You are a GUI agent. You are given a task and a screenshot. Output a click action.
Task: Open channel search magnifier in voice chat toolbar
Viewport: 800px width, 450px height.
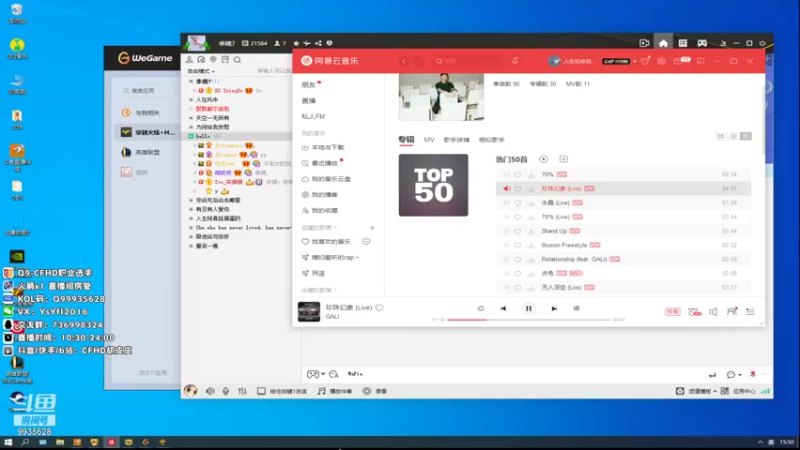pos(237,60)
